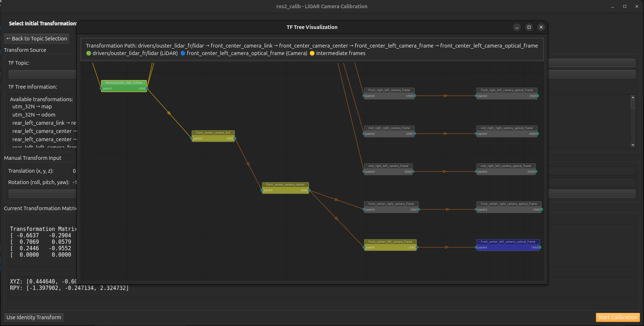Select the front_center_right_camera_frame node title

(391, 204)
